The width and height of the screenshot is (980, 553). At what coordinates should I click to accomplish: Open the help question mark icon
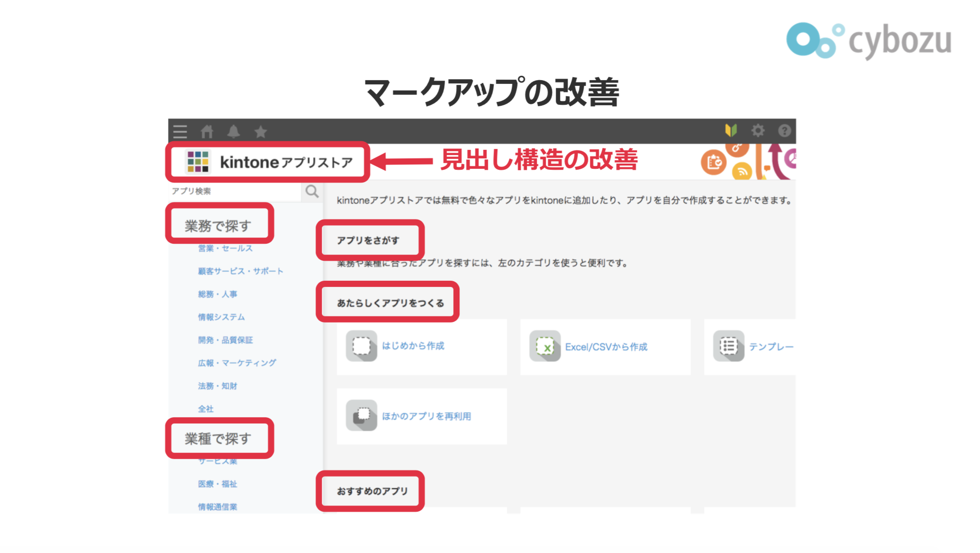click(784, 130)
